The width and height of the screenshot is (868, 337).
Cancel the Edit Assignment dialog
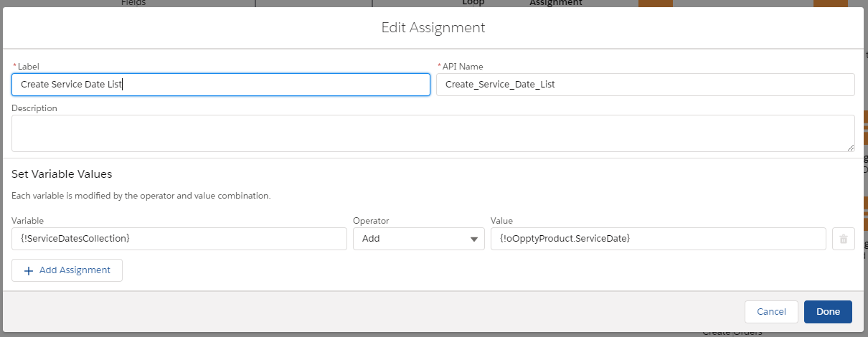pos(771,312)
